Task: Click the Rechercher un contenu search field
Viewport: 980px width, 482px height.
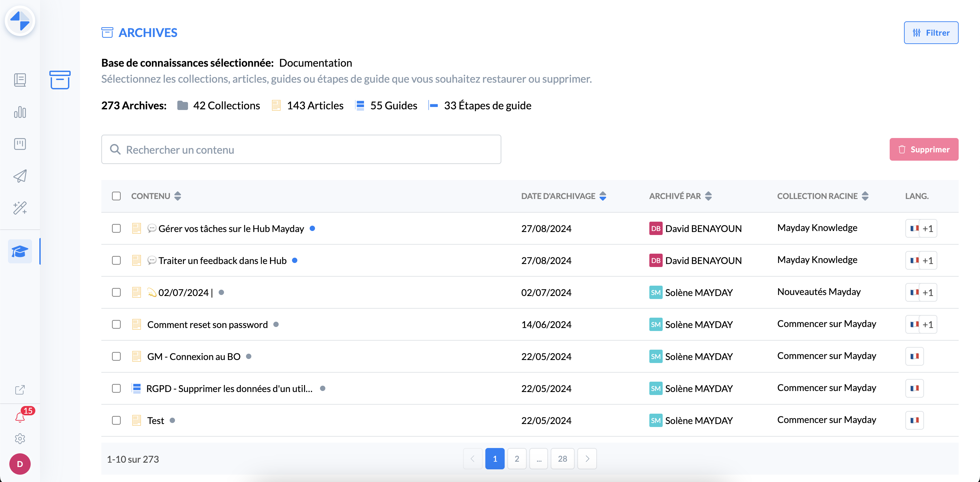Action: pyautogui.click(x=301, y=150)
